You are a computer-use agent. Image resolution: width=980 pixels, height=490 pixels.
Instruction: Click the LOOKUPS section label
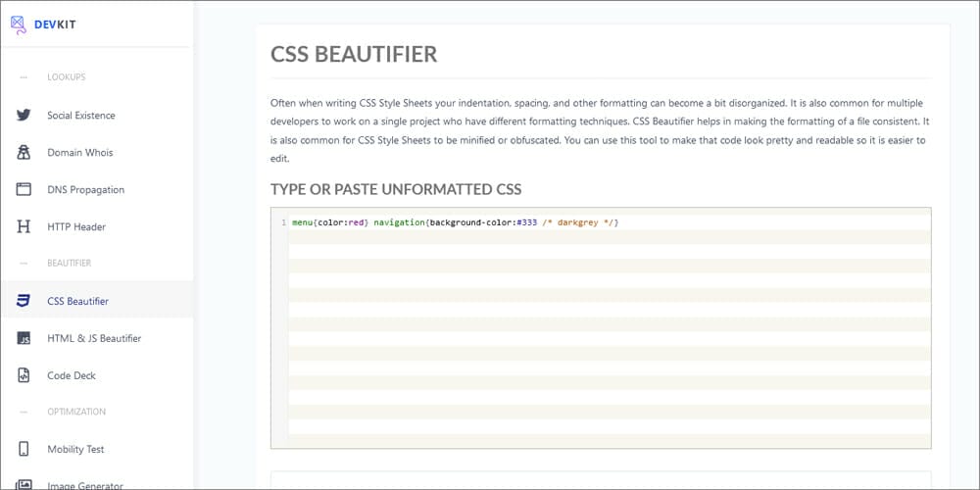click(x=67, y=76)
